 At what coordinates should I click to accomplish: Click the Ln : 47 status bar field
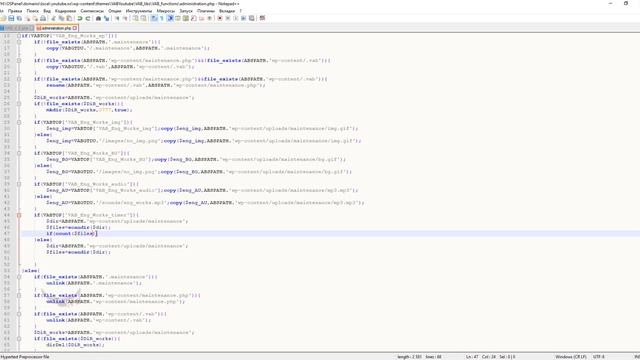472,357
